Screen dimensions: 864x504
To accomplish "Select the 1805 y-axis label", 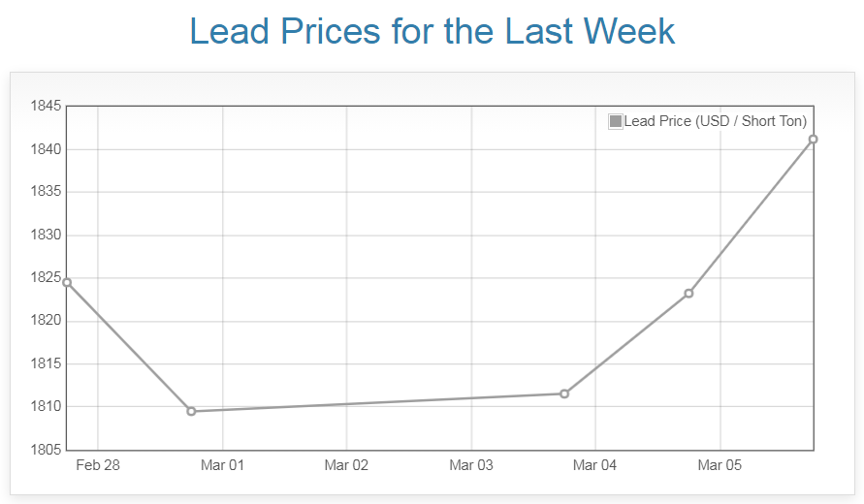I will pyautogui.click(x=46, y=450).
